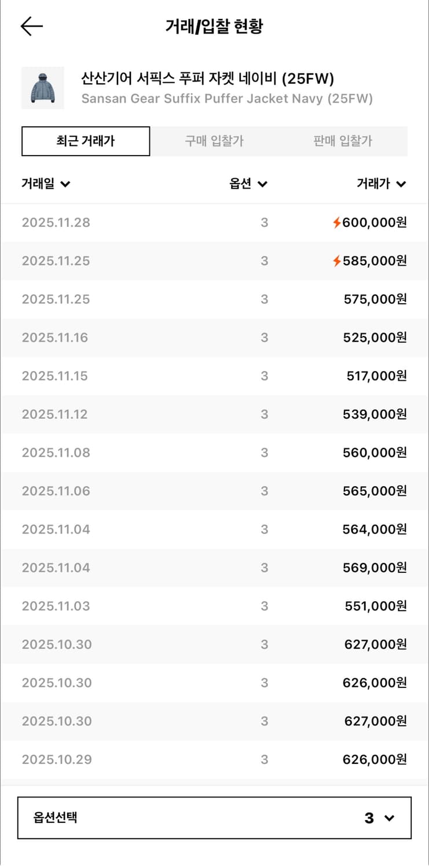Viewport: 429px width, 868px height.
Task: Sort by 거래일 column chevron
Action: pos(65,185)
